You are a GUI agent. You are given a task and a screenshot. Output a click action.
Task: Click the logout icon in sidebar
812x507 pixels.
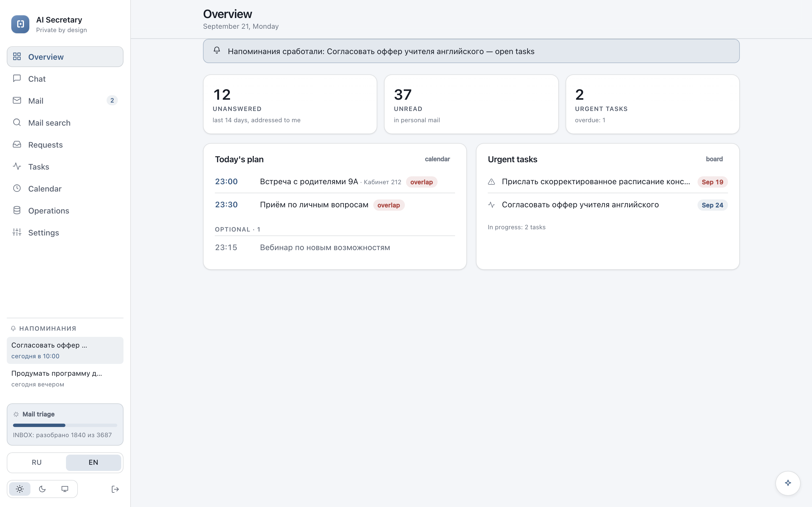[x=115, y=489]
